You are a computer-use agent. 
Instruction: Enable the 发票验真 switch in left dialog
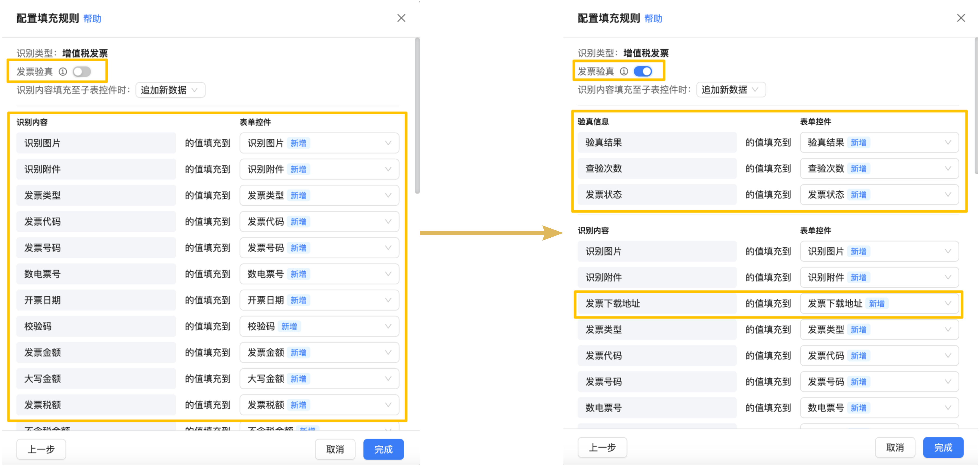82,72
